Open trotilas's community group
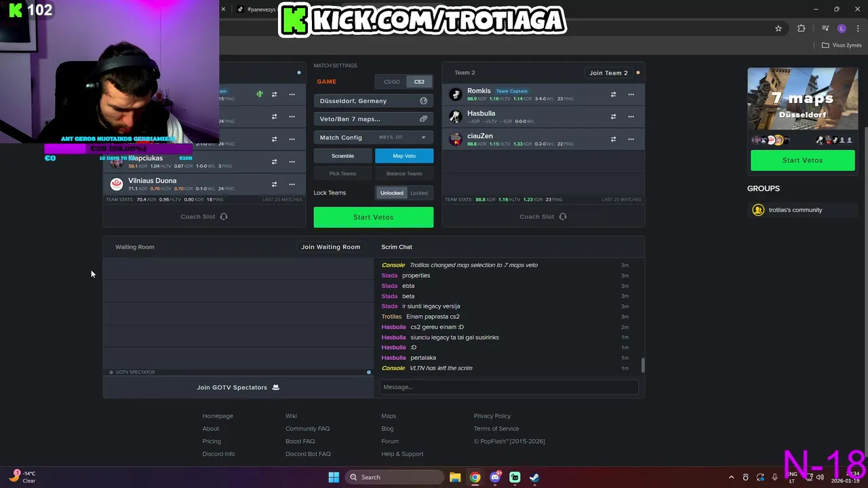 [795, 210]
